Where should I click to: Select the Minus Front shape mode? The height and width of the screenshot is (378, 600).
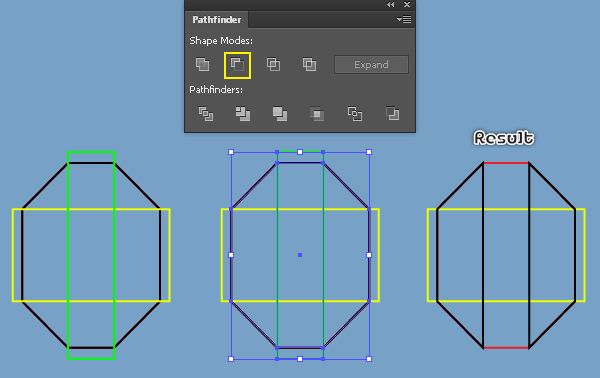[x=237, y=65]
